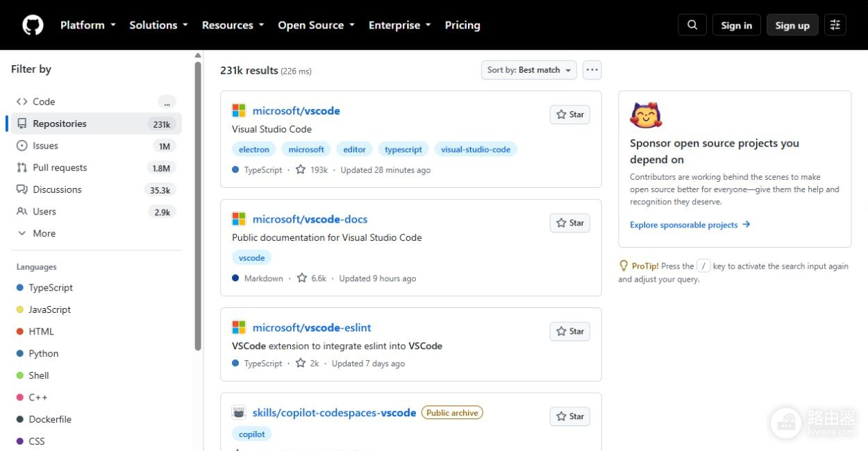
Task: Click the Public archive badge
Action: (452, 413)
